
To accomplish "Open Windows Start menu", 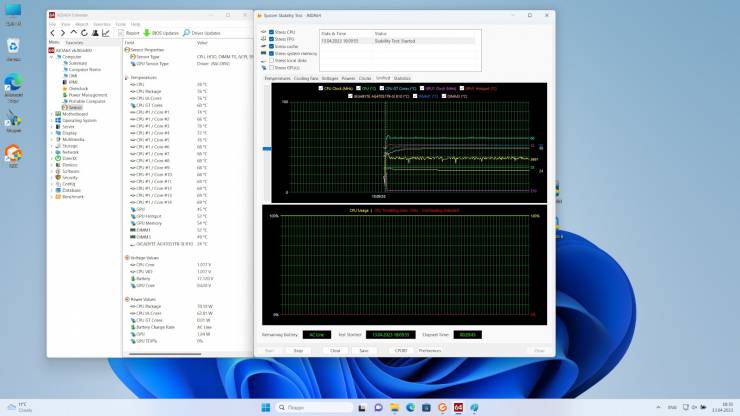I will [266, 408].
